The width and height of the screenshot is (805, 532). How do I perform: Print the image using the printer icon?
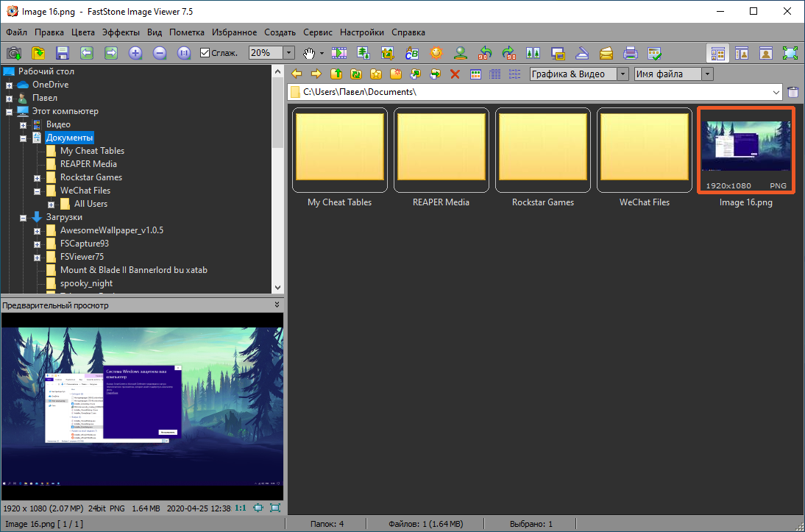coord(631,53)
